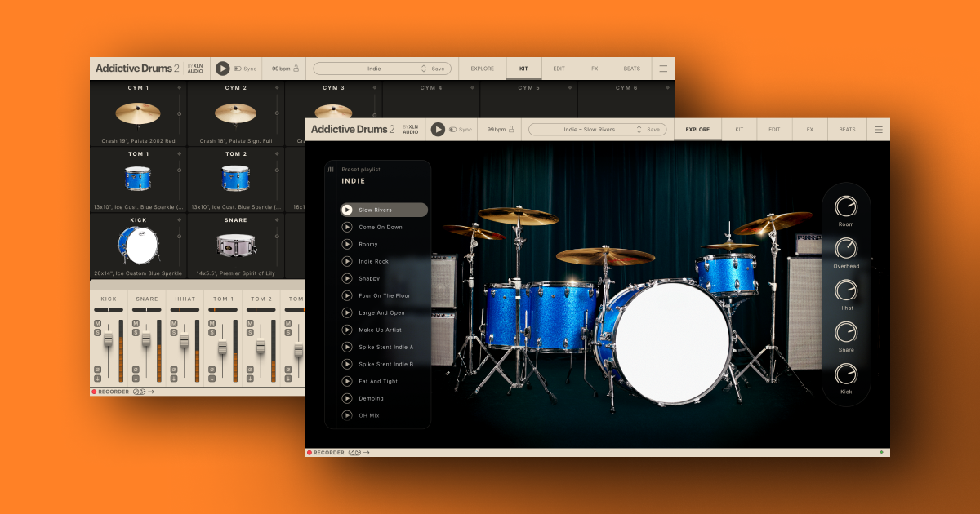Click the CYM 1 crash cymbal image
980x514 pixels.
click(138, 114)
